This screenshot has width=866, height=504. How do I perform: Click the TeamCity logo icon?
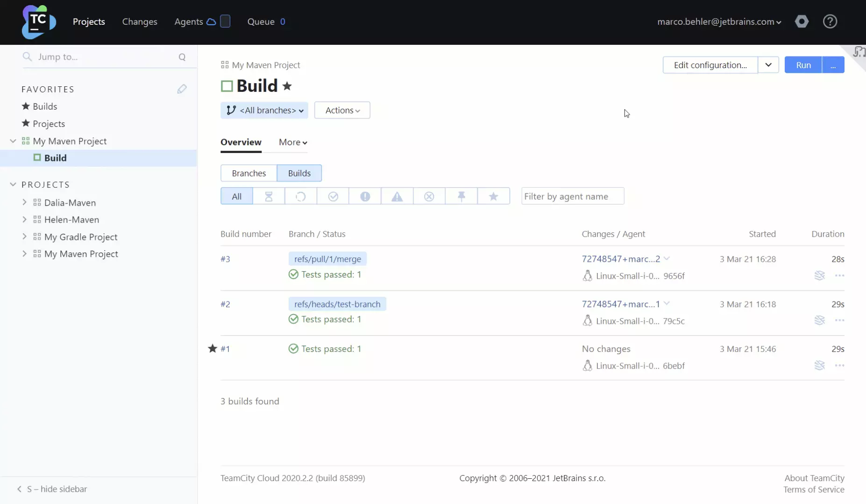point(38,22)
